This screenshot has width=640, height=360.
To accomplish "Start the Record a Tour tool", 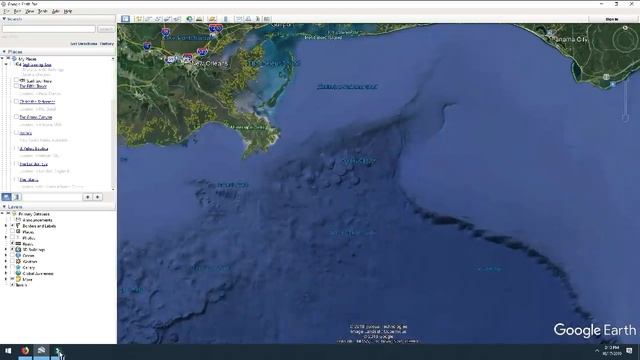I will coord(177,19).
